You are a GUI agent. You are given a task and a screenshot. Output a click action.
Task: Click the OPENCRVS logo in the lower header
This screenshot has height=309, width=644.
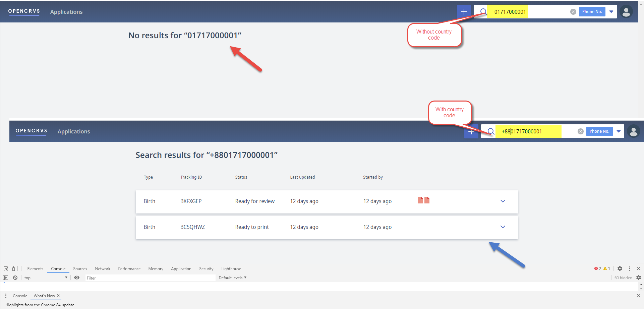32,131
